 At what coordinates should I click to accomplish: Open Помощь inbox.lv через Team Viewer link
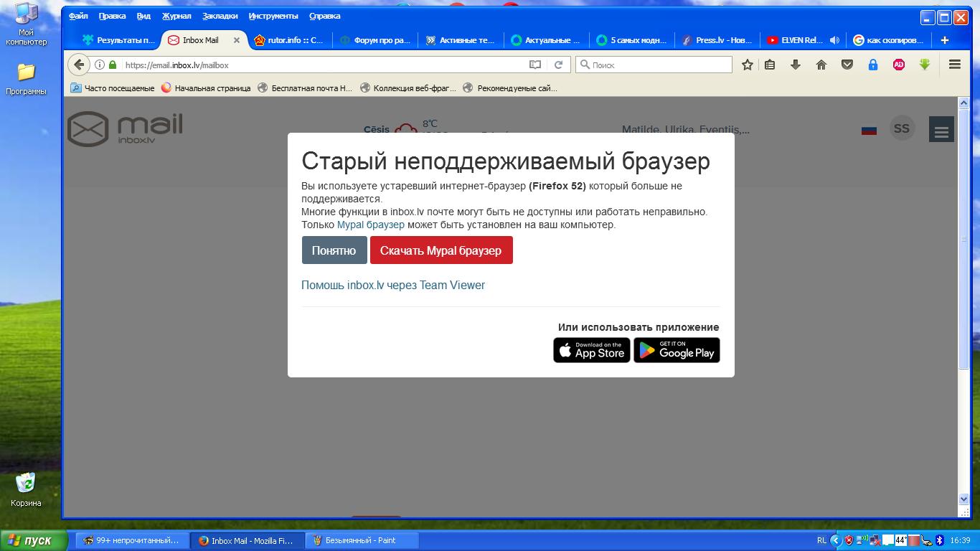(393, 285)
